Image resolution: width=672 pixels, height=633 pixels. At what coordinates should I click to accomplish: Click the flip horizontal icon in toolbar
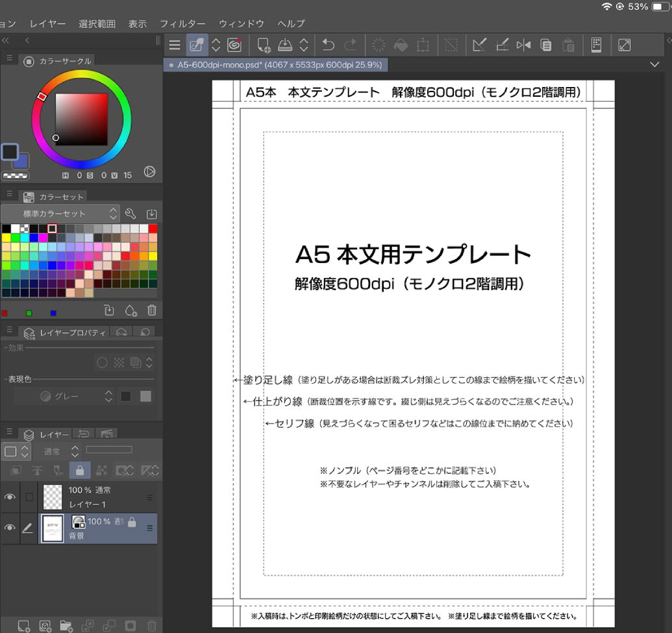pos(523,45)
